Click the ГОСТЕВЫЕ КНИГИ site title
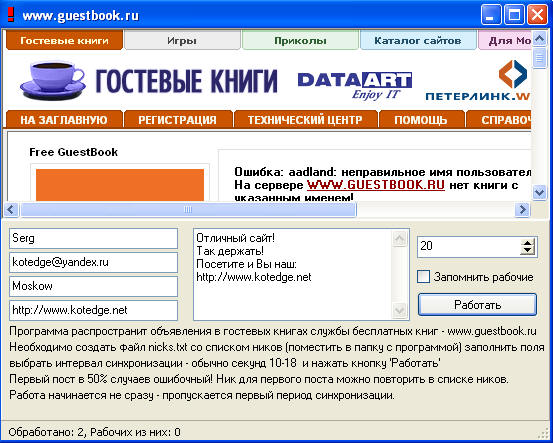This screenshot has width=553, height=443. click(187, 81)
